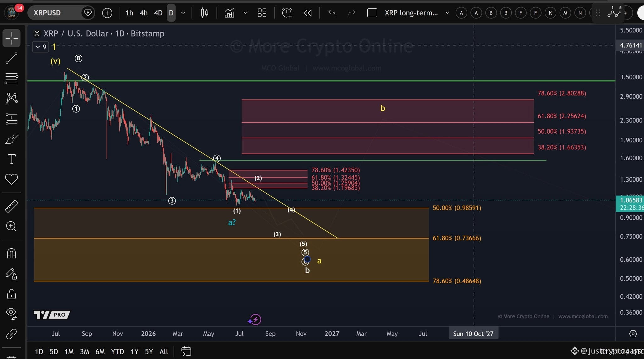Select the 38.20% (1.66353) Fibonacci label
Image resolution: width=644 pixels, height=359 pixels.
tap(562, 147)
